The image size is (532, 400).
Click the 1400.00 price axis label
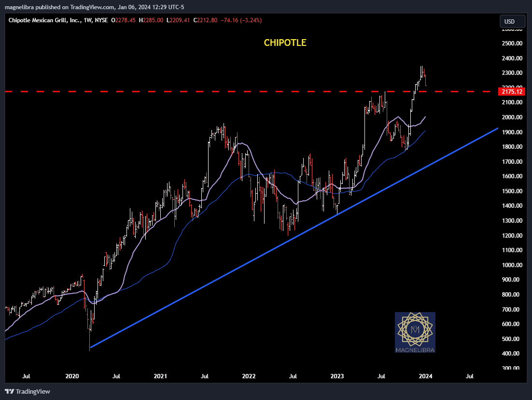click(x=512, y=205)
